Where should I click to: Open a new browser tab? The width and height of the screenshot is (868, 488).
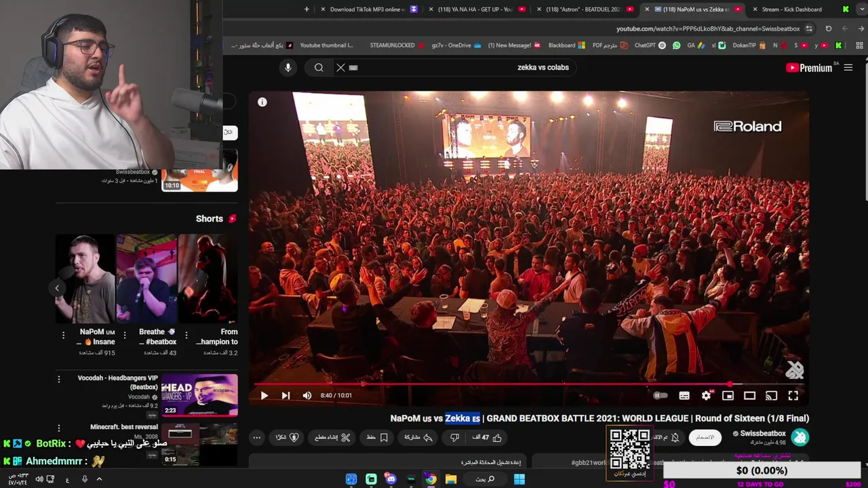pyautogui.click(x=307, y=9)
